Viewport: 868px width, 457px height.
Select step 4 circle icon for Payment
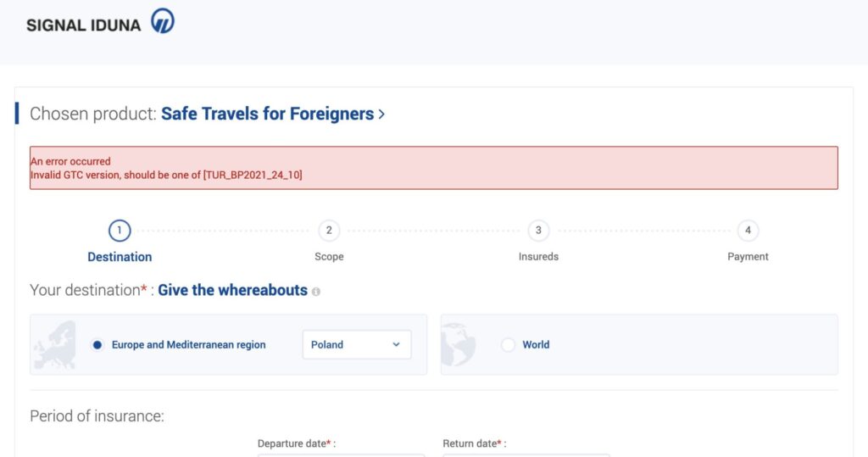point(748,231)
